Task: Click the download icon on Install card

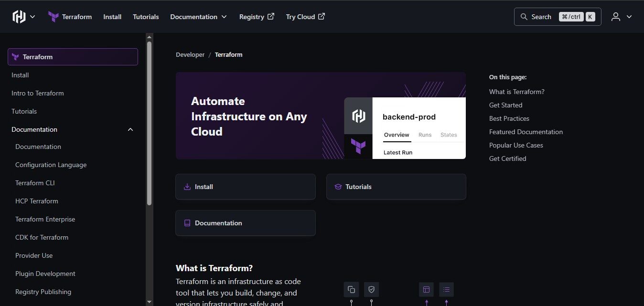Action: tap(187, 187)
